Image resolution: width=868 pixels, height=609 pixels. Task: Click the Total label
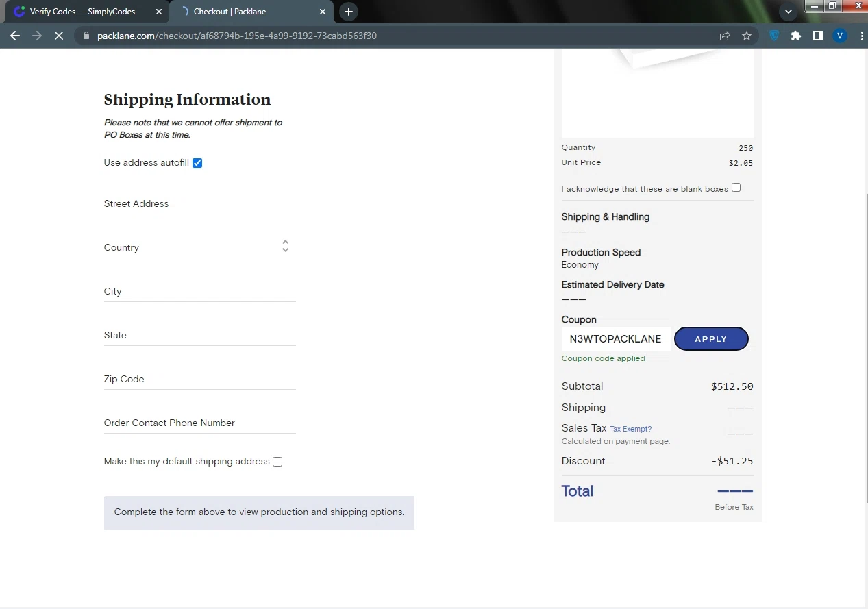point(578,491)
